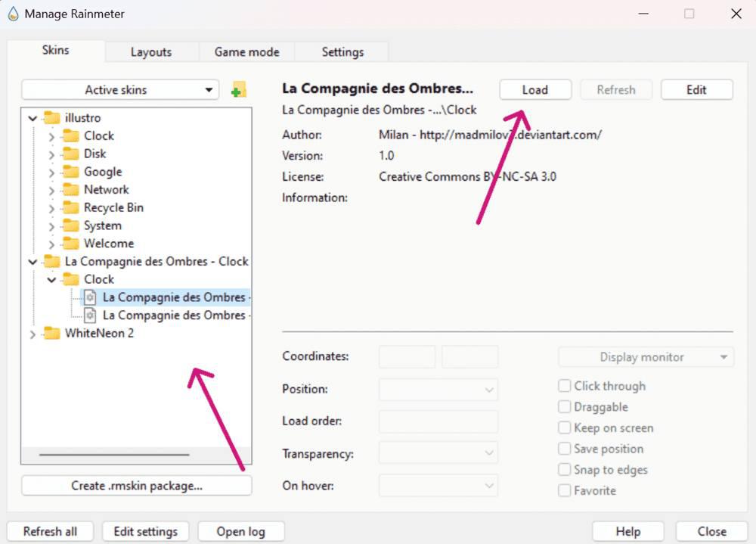
Task: Click the Help button
Action: pos(628,531)
